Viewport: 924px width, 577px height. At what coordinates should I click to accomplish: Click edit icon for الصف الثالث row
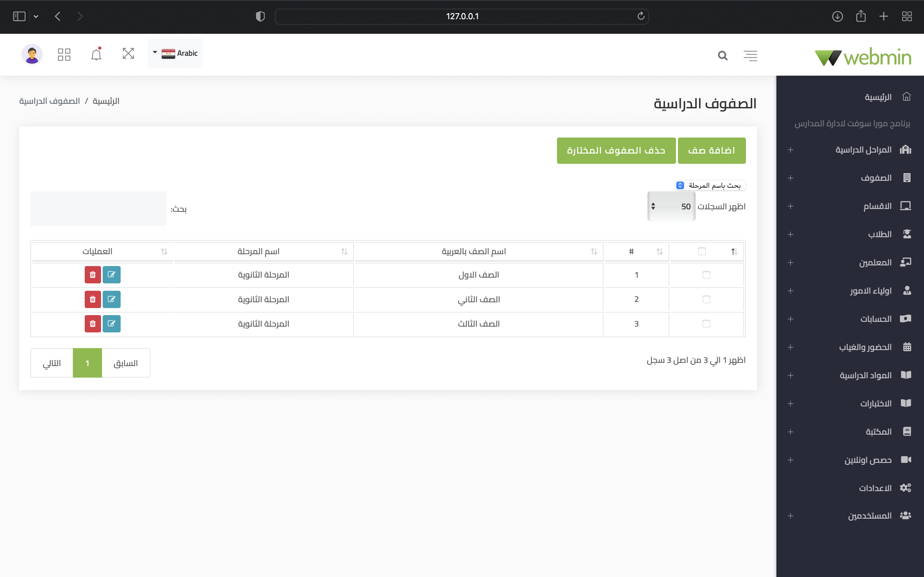coord(112,324)
